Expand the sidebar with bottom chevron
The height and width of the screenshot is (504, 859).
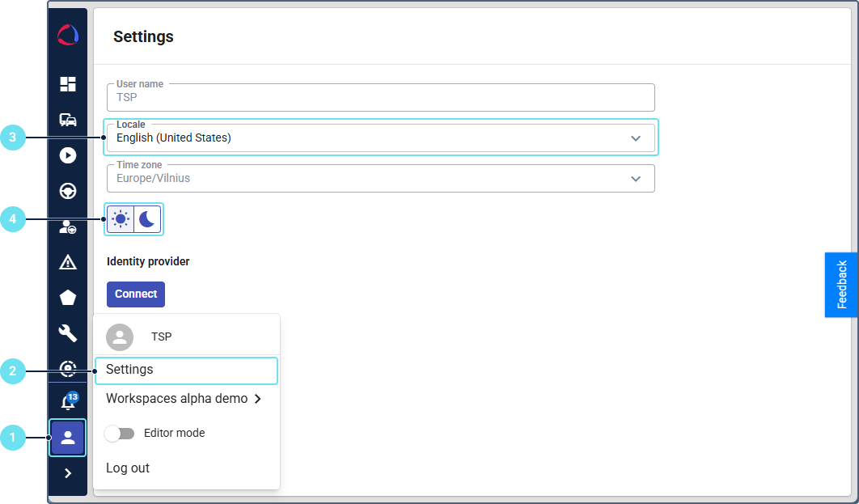(x=68, y=473)
